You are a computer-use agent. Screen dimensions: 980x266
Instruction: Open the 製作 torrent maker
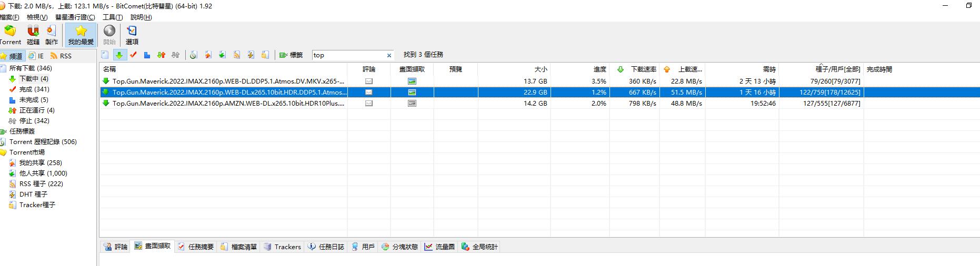[52, 35]
